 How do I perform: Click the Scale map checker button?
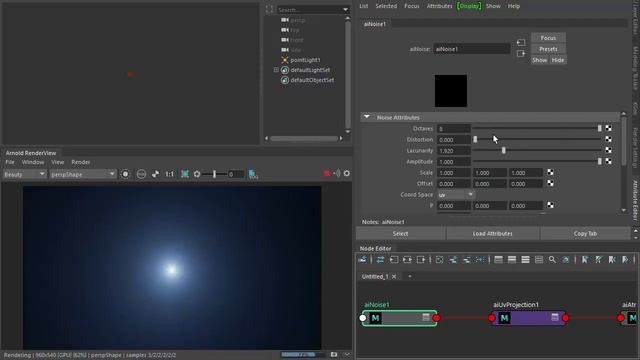click(x=551, y=172)
